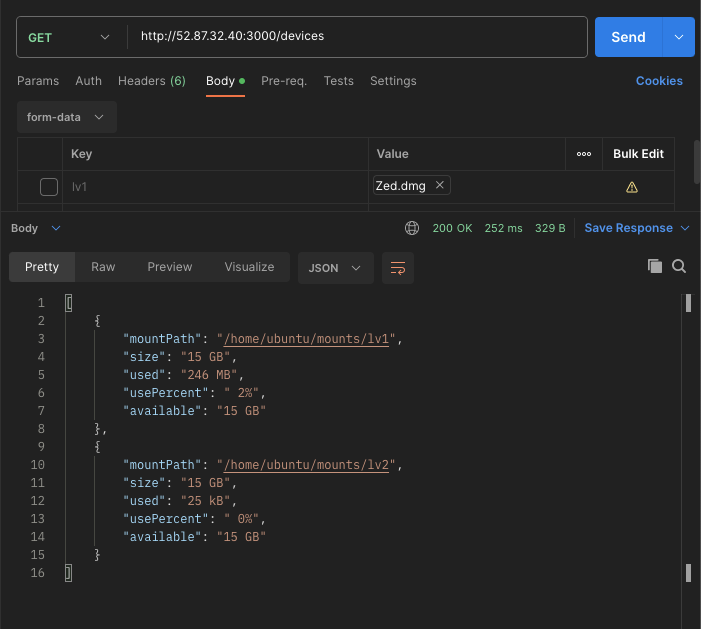
Task: Switch to the Raw response view
Action: click(x=103, y=267)
